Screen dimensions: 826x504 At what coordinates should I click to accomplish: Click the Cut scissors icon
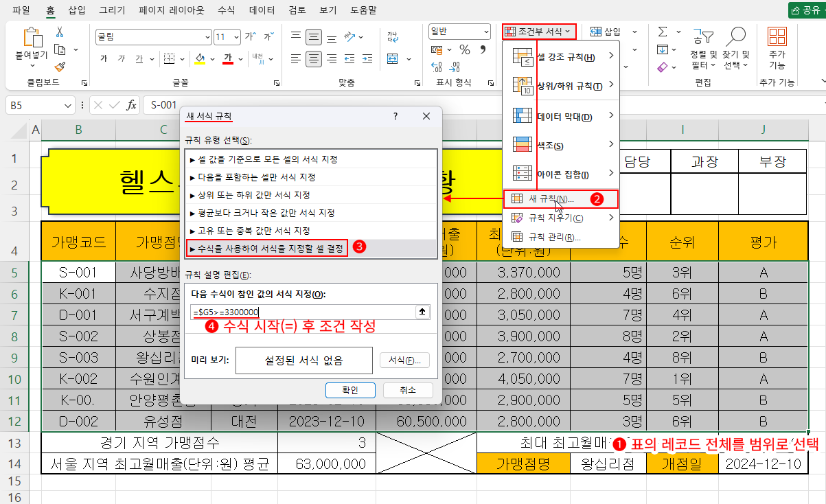pyautogui.click(x=60, y=32)
